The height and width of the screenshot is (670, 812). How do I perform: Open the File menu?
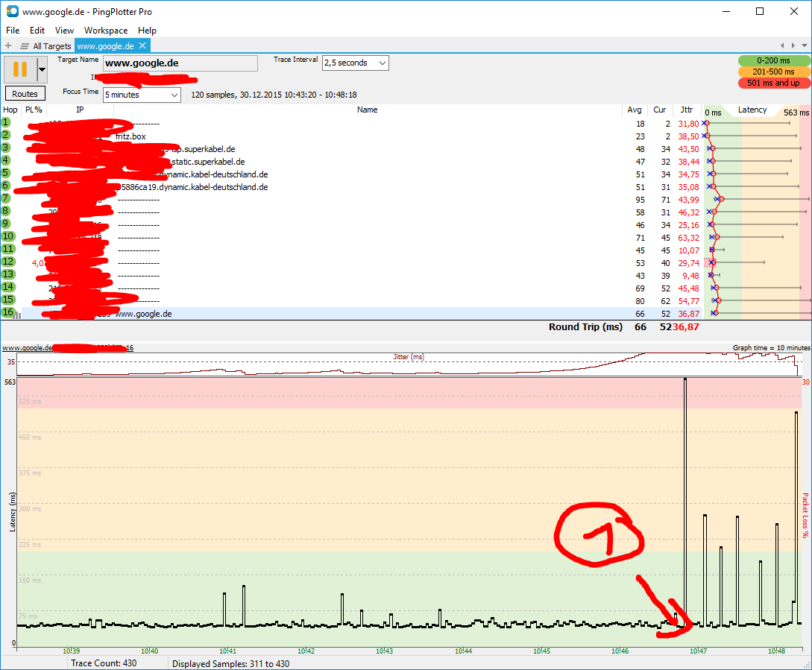[x=13, y=31]
